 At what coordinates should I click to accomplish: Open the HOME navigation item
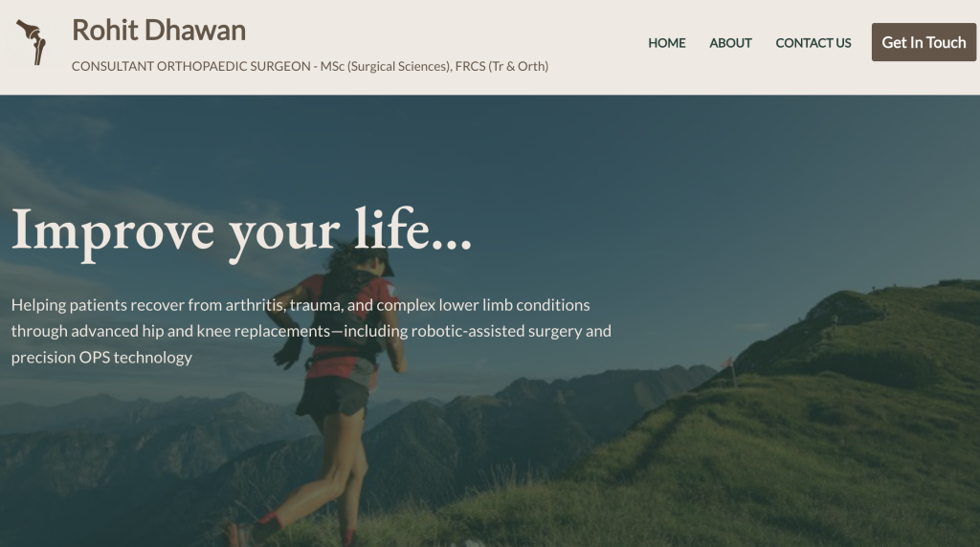click(666, 43)
